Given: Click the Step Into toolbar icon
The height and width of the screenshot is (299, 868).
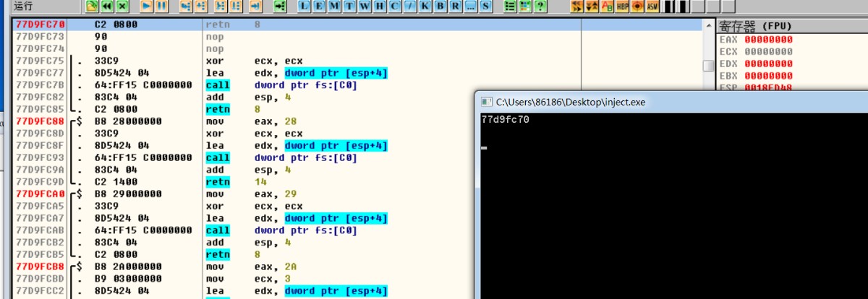Looking at the screenshot, I should pyautogui.click(x=186, y=6).
